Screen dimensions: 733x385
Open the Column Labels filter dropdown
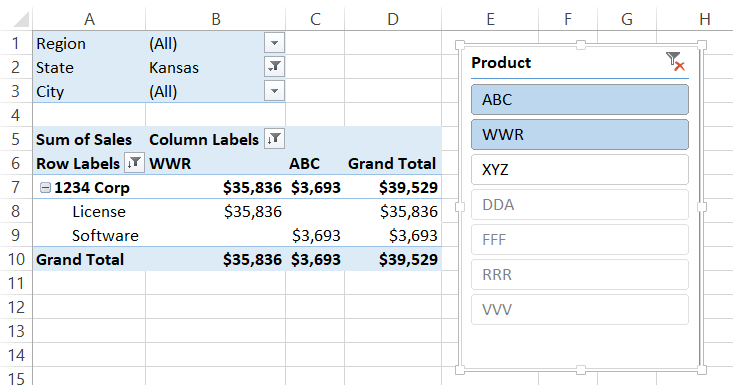coord(274,139)
